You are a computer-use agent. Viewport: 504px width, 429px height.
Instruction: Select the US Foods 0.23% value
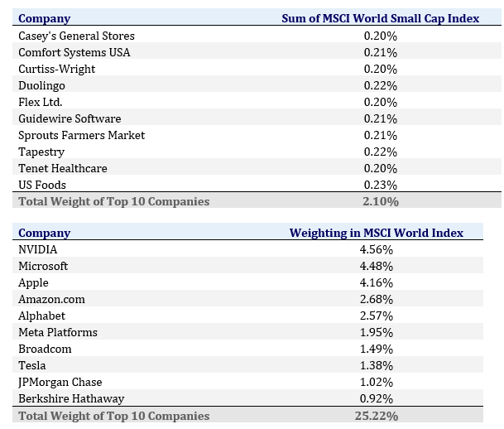380,185
